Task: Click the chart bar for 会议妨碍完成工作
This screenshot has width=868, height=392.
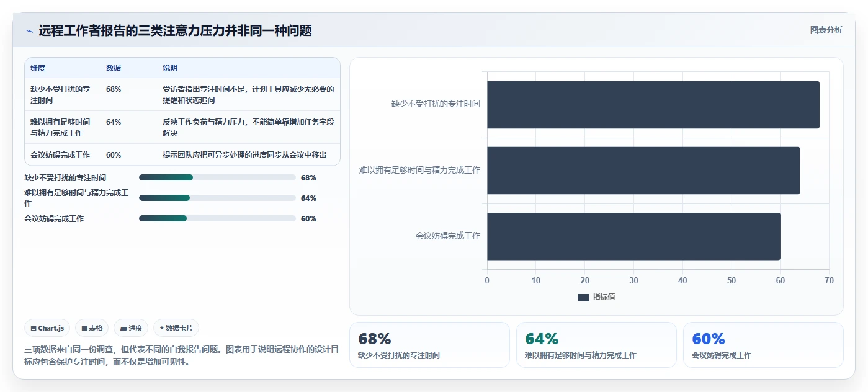Action: coord(633,236)
